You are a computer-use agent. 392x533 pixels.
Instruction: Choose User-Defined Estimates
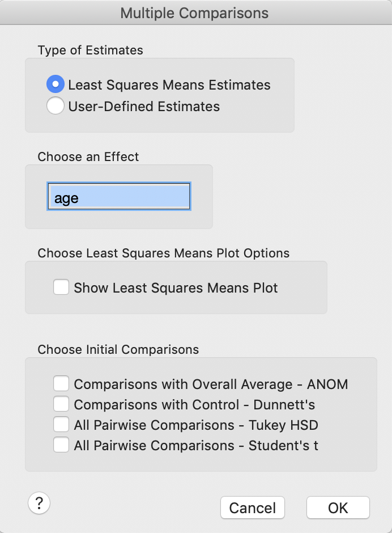point(55,106)
